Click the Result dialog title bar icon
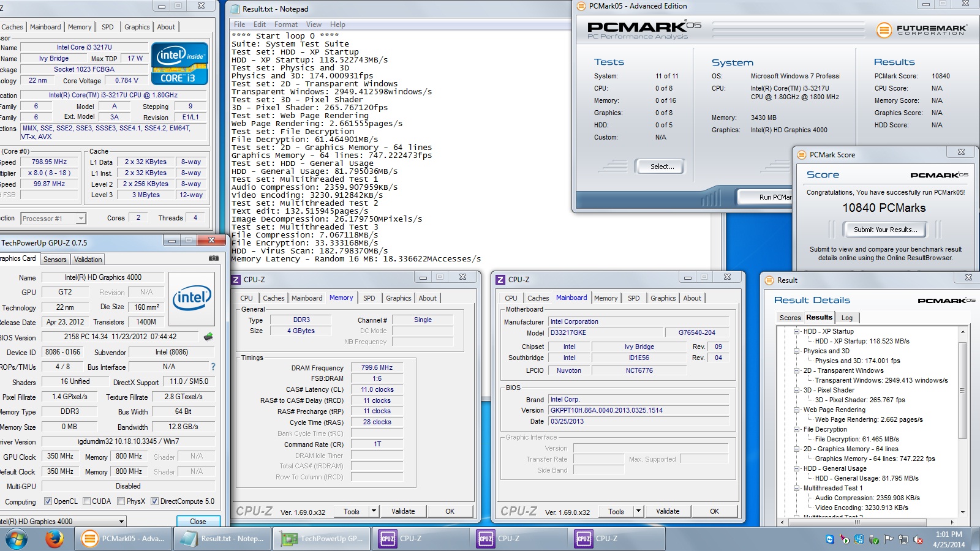This screenshot has height=551, width=980. 769,280
